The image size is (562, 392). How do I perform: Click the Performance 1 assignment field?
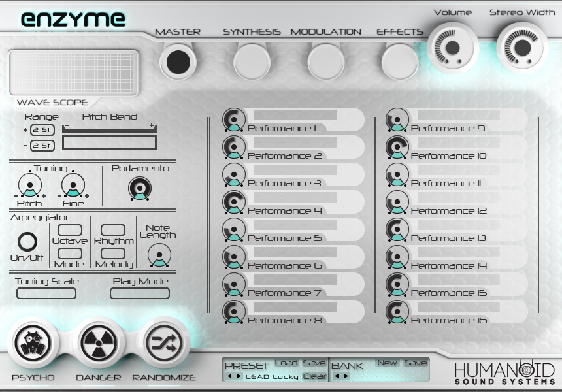[295, 115]
